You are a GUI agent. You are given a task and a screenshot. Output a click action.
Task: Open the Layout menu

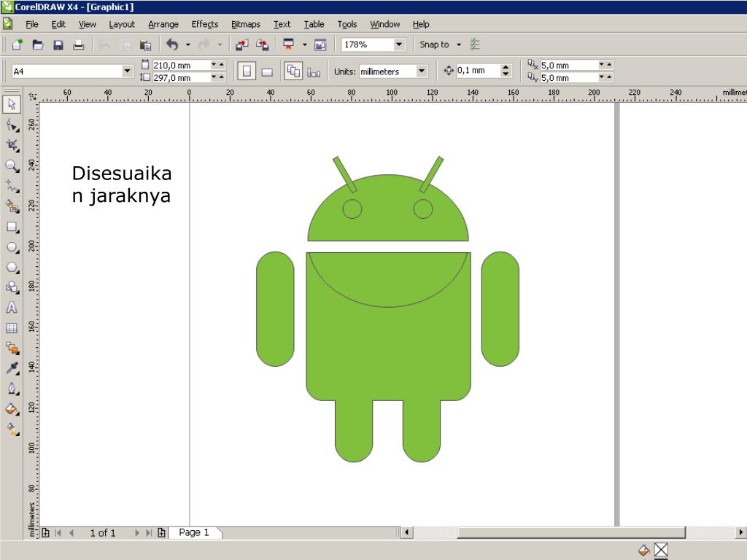pyautogui.click(x=122, y=24)
